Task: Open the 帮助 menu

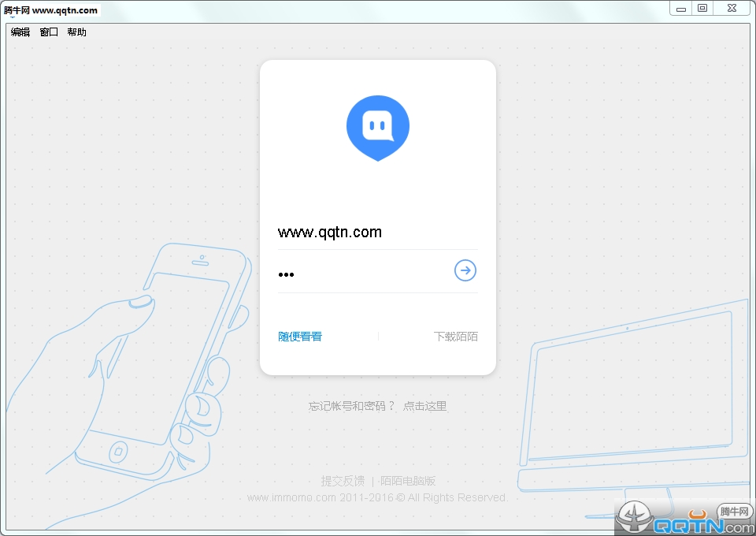Action: pos(76,32)
